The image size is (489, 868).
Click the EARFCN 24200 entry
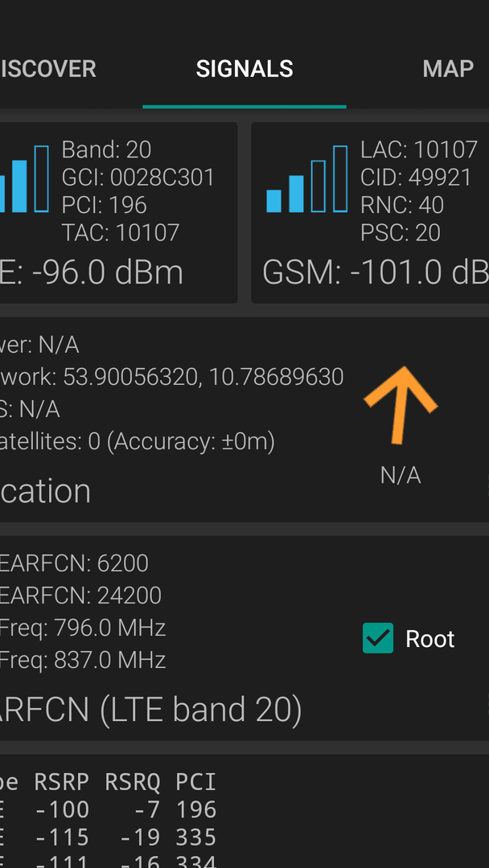(81, 596)
